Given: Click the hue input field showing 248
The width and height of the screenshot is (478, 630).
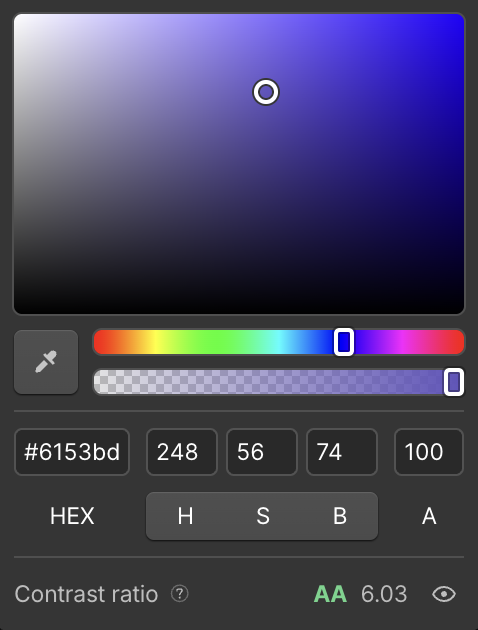Looking at the screenshot, I should click(182, 452).
